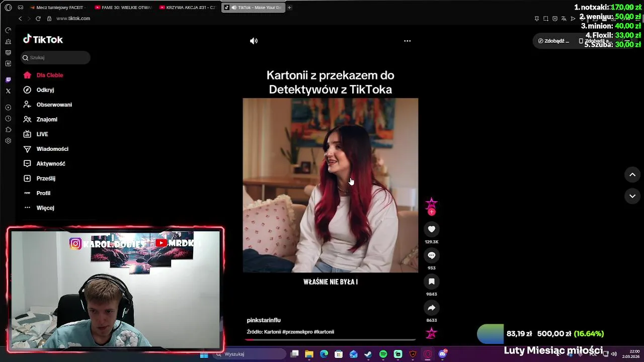The image size is (644, 362).
Task: Open Opera sidebar settings gear
Action: tap(8, 141)
